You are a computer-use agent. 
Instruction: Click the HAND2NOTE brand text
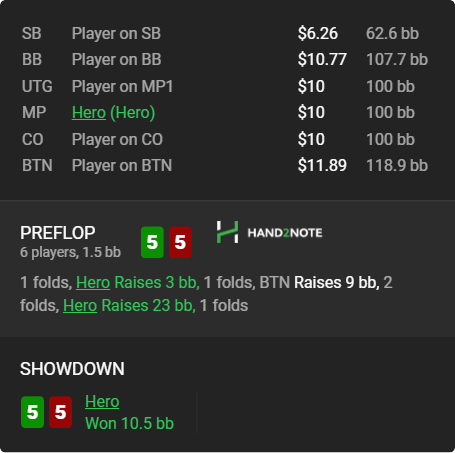point(285,233)
